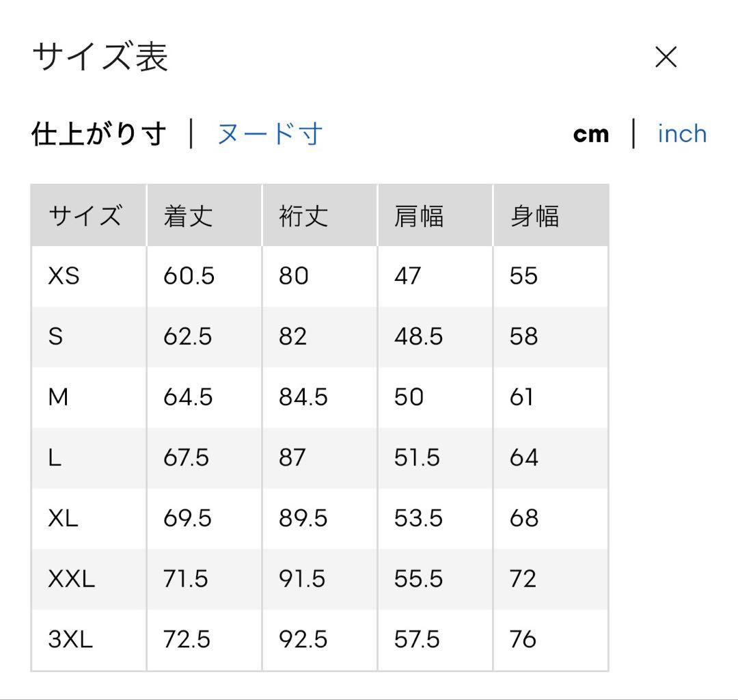The height and width of the screenshot is (700, 738).
Task: Click the 身幅 column header
Action: pyautogui.click(x=534, y=216)
